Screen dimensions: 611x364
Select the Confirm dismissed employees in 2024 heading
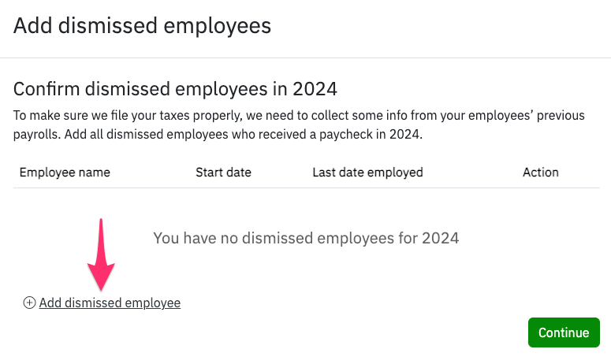[175, 88]
